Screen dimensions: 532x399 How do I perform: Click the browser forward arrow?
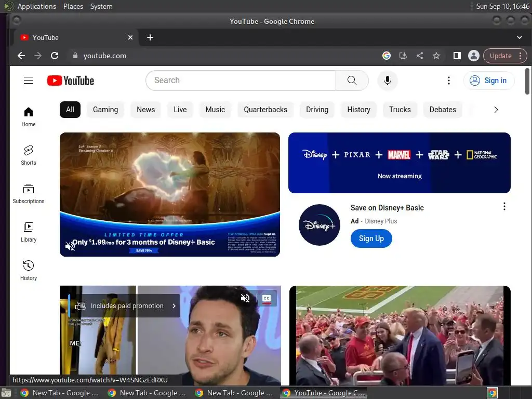click(x=38, y=56)
